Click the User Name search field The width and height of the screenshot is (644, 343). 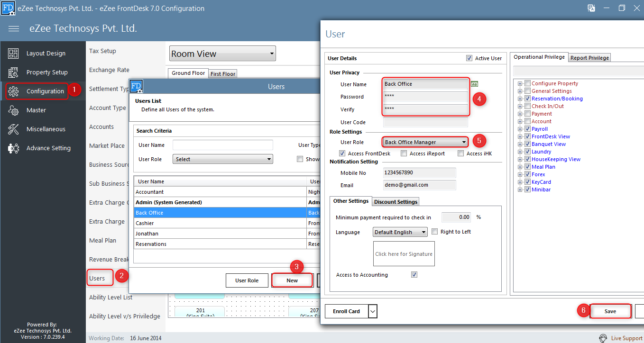tap(223, 145)
